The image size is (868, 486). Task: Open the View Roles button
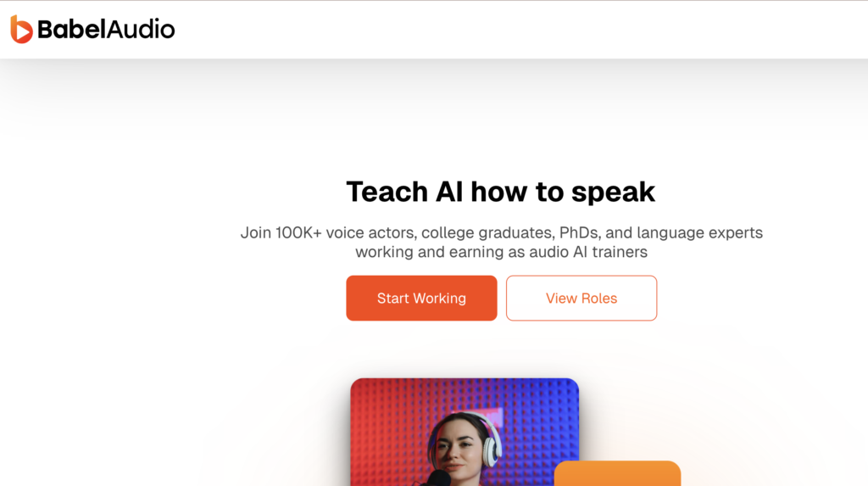(581, 299)
